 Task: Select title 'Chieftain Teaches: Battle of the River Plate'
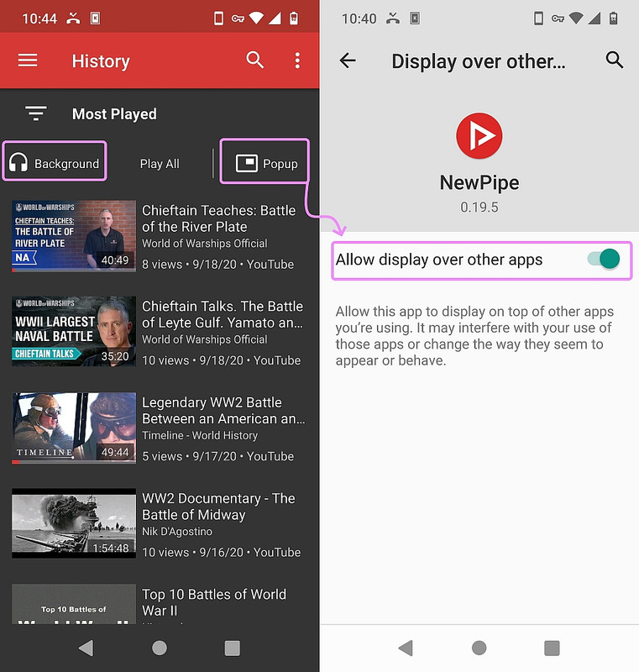(219, 218)
